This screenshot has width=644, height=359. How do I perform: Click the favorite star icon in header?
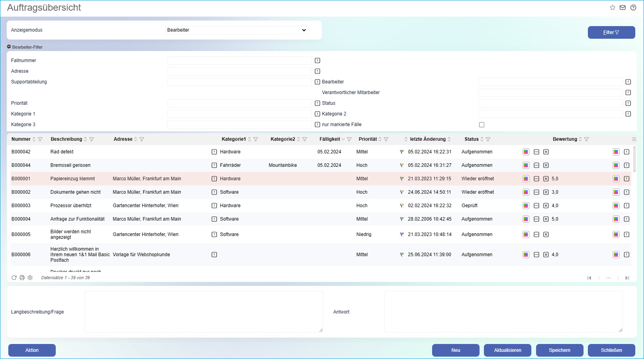pos(612,8)
